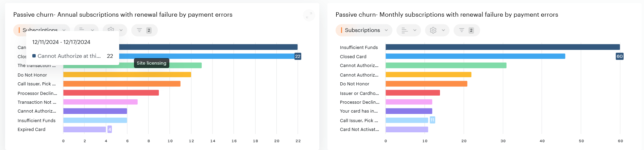This screenshot has height=150, width=644.
Task: Click the Expired Card label in Annual chart
Action: pyautogui.click(x=31, y=130)
